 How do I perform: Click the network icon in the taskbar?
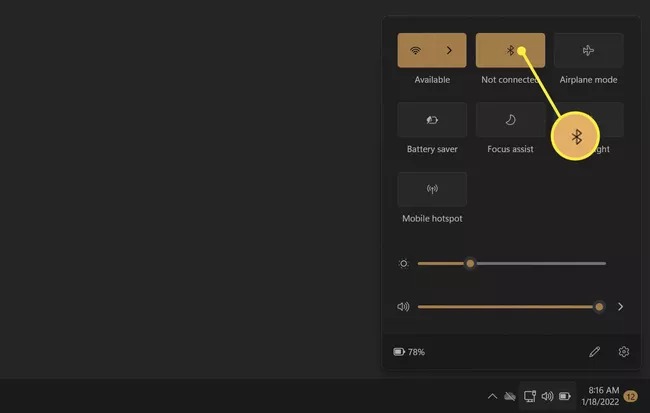coord(529,396)
